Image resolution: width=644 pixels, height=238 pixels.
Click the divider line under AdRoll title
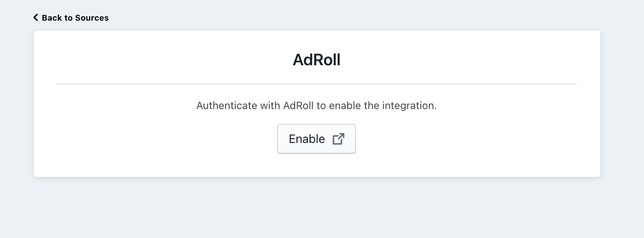pos(317,84)
